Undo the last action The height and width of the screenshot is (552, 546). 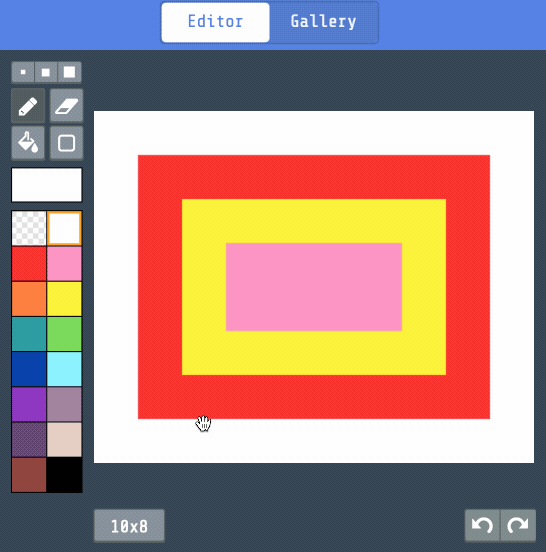[482, 526]
